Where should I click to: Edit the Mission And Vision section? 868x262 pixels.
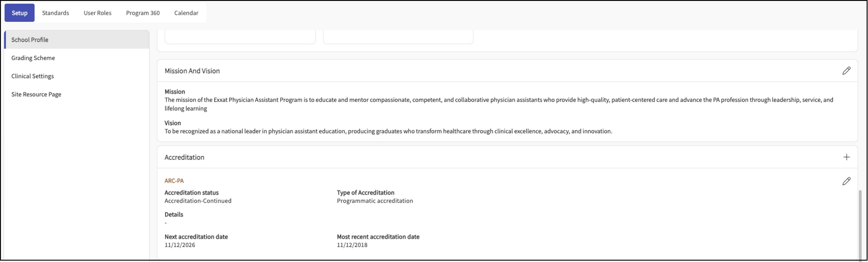846,71
